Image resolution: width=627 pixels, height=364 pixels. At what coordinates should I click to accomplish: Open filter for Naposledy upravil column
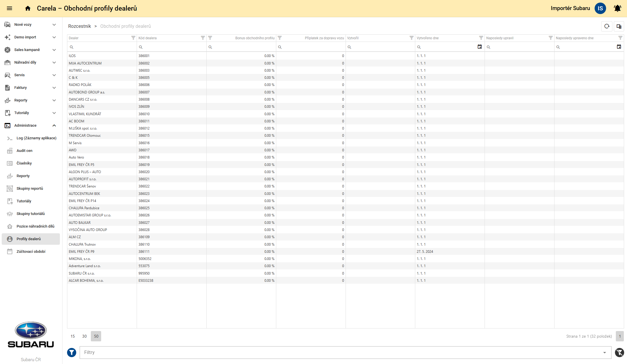551,38
